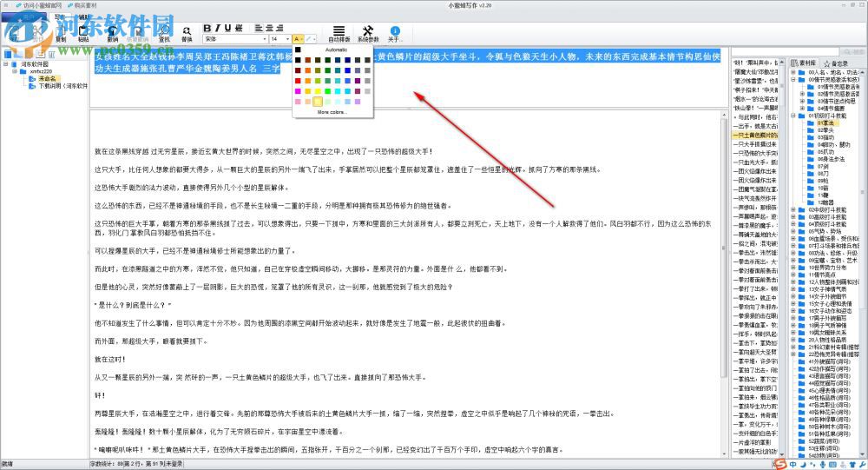Pick the highlighted light yellow swatch
Screen dimensions: 868x470
[317, 102]
